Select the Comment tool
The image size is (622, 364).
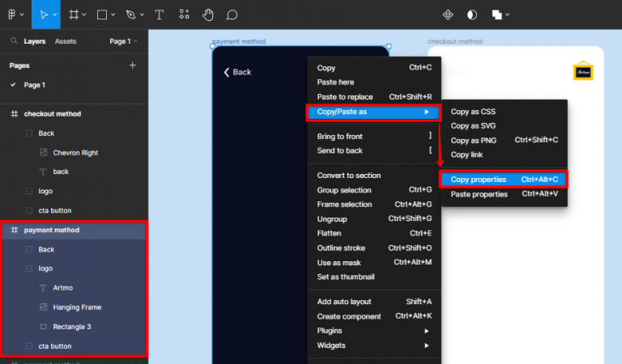232,15
